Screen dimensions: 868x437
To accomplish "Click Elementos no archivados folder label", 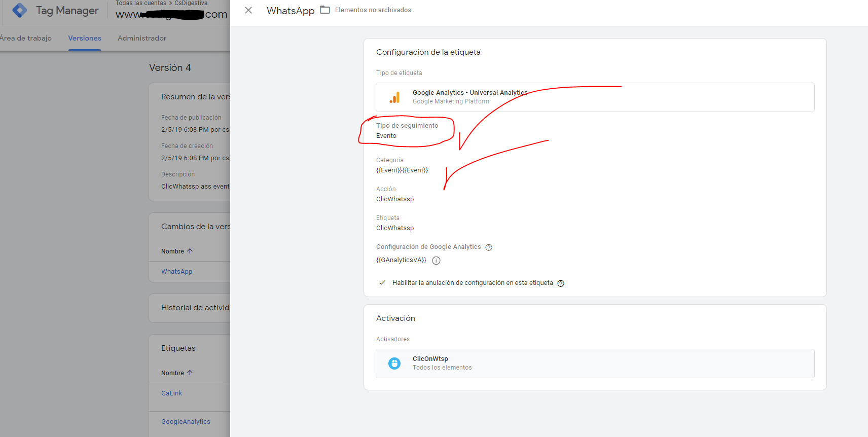I will point(373,10).
